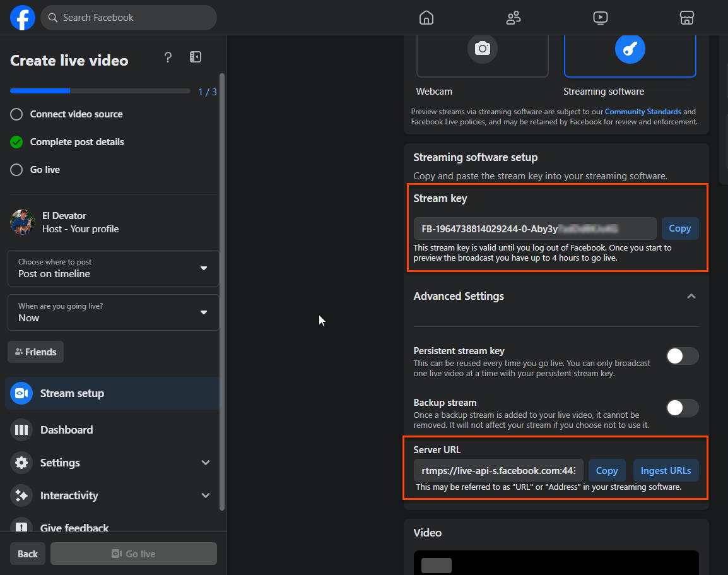Viewport: 728px width, 575px height.
Task: Click the Go live button
Action: coord(134,554)
